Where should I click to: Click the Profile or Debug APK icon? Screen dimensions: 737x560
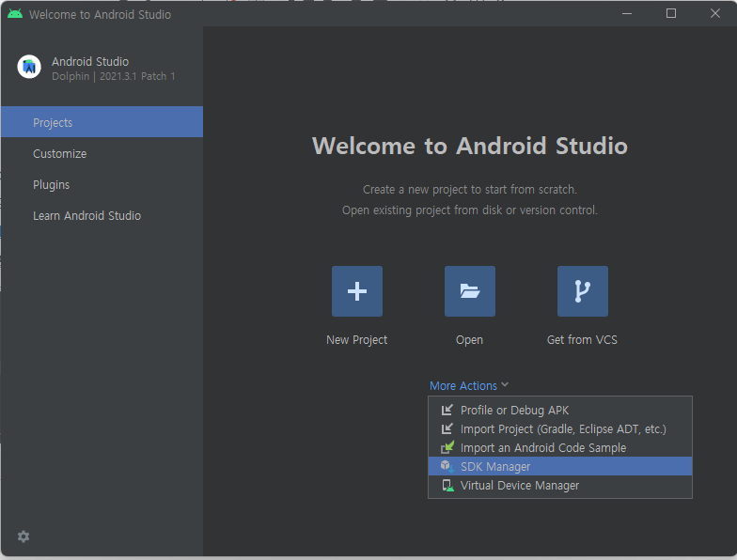coord(447,410)
